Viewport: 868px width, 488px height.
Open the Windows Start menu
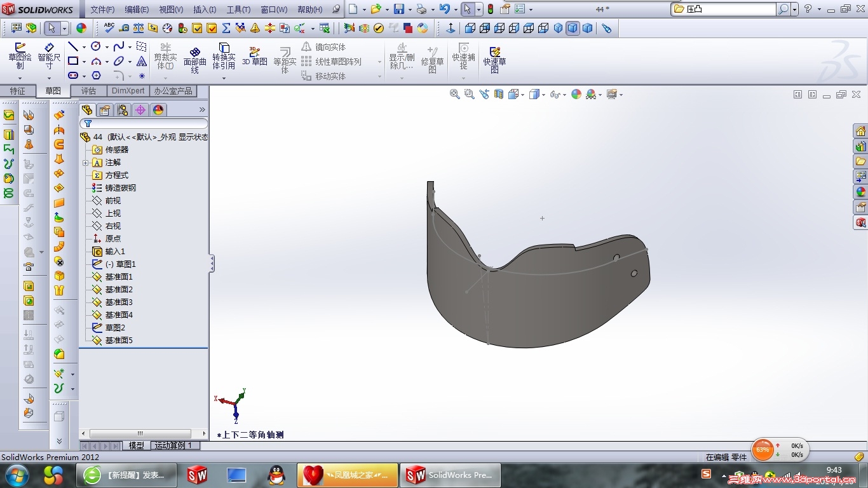17,475
